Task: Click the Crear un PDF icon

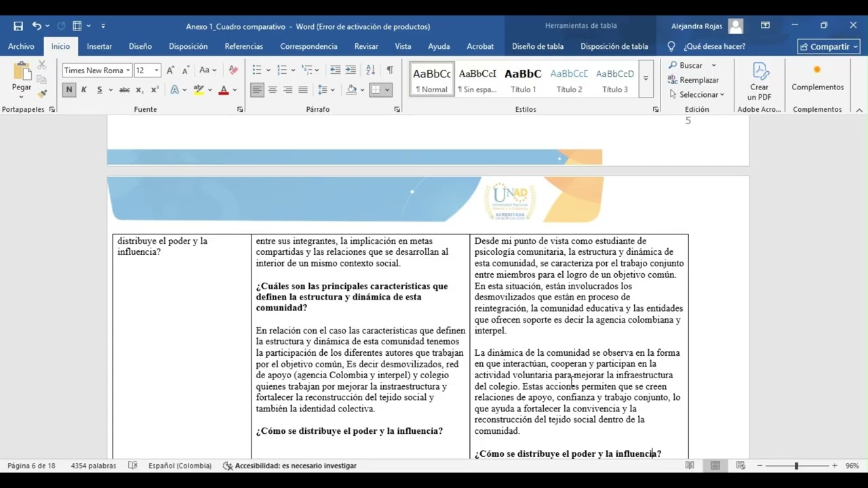Action: 759,81
